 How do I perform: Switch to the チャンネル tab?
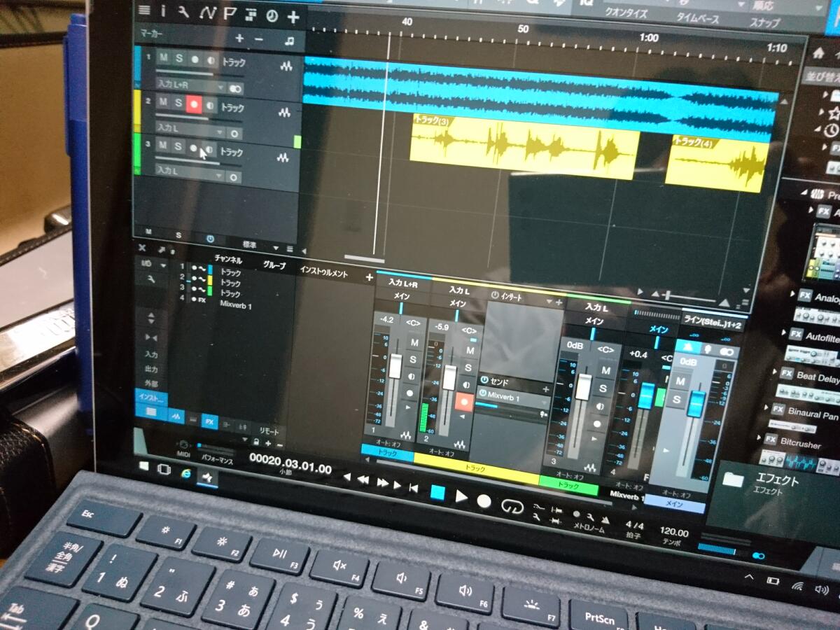pos(227,259)
